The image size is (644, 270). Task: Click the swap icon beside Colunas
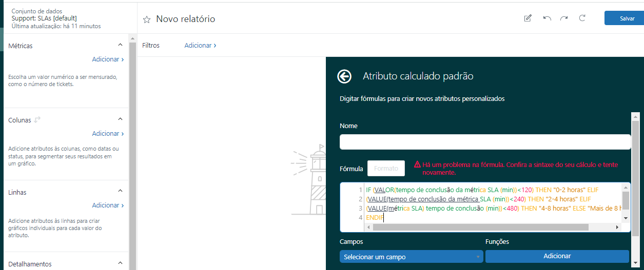click(x=37, y=120)
